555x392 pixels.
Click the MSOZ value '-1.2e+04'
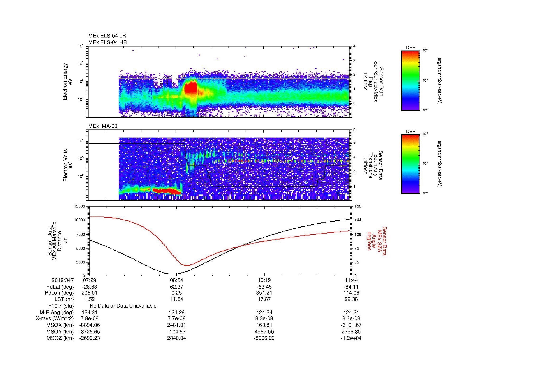pos(351,338)
